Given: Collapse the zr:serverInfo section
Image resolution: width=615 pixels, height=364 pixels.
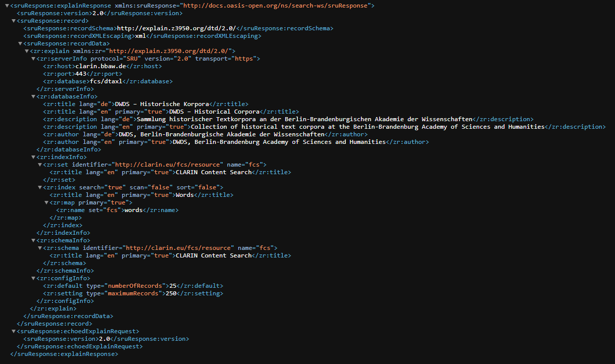Looking at the screenshot, I should pos(33,59).
